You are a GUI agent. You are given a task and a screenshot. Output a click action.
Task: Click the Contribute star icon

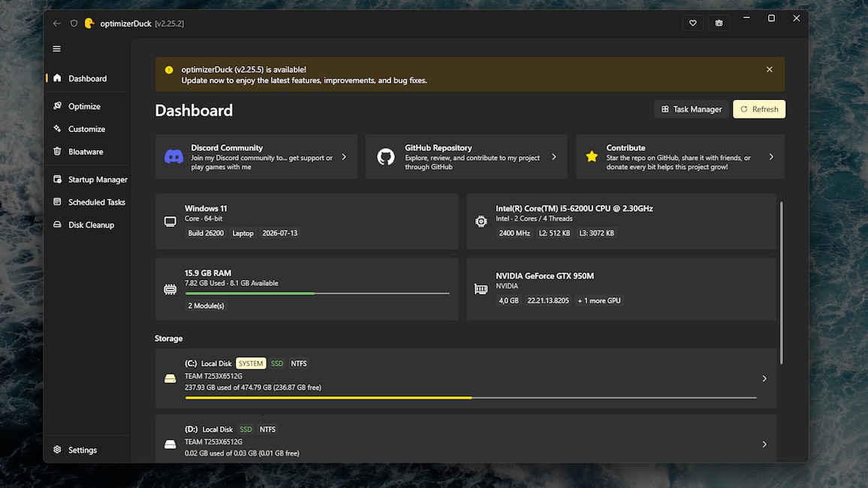(592, 157)
